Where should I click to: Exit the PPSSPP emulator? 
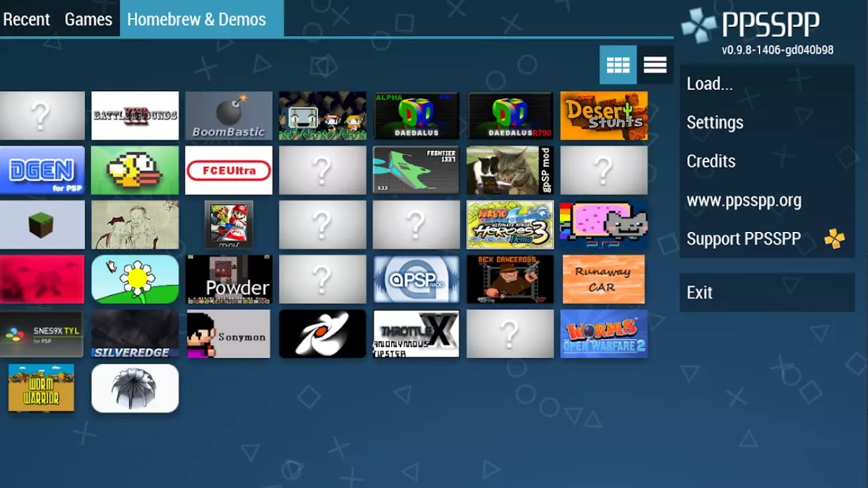click(699, 292)
